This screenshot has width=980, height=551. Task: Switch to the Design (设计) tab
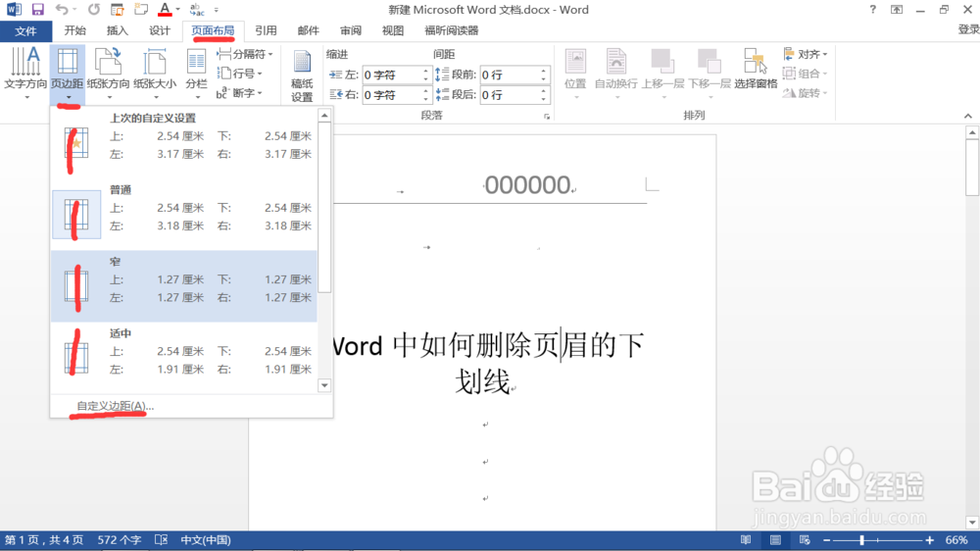click(160, 30)
